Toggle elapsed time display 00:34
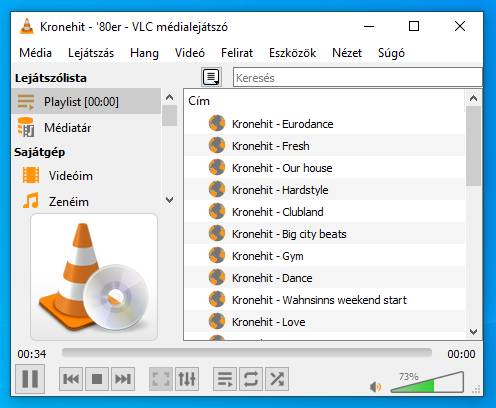The image size is (496, 408). (32, 354)
